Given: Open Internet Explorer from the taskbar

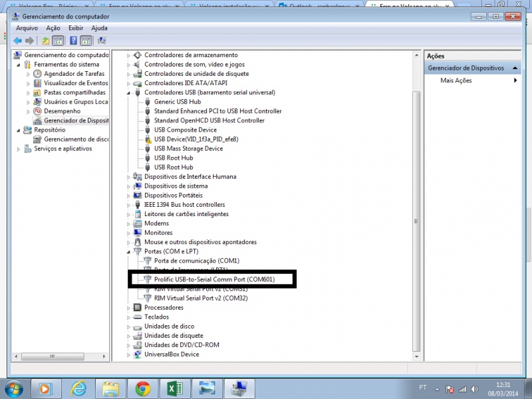Looking at the screenshot, I should point(78,389).
